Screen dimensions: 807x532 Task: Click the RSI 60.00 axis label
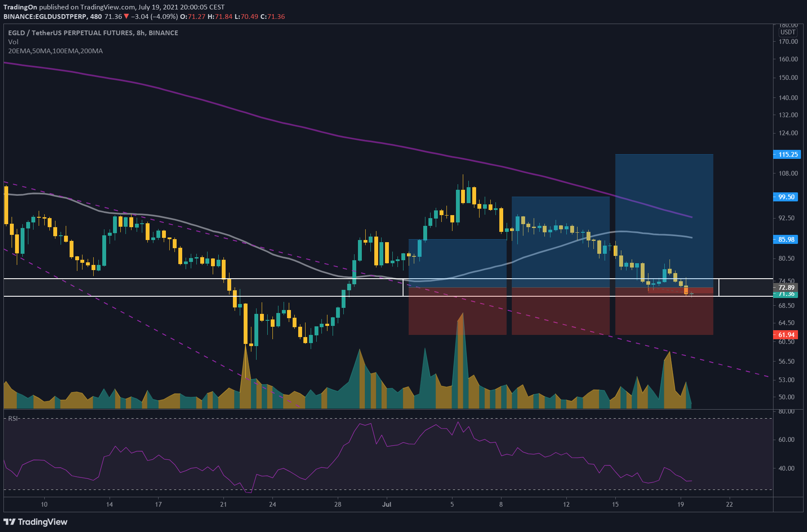(x=786, y=439)
